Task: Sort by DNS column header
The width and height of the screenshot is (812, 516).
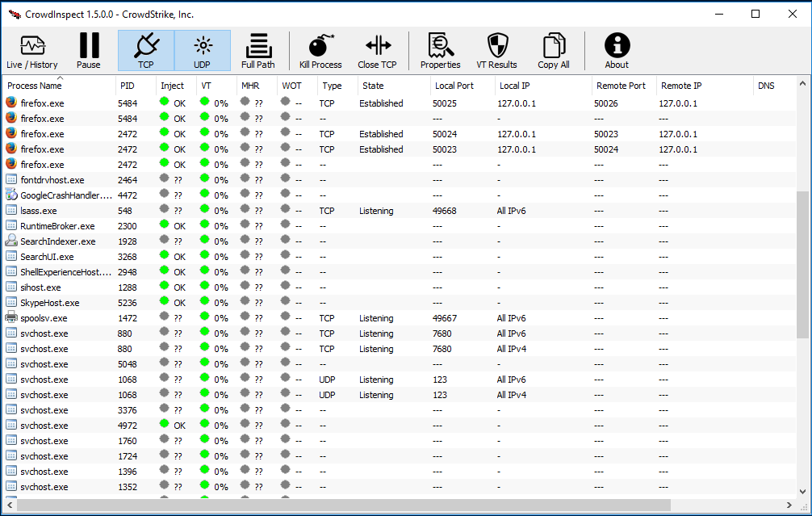Action: click(774, 86)
